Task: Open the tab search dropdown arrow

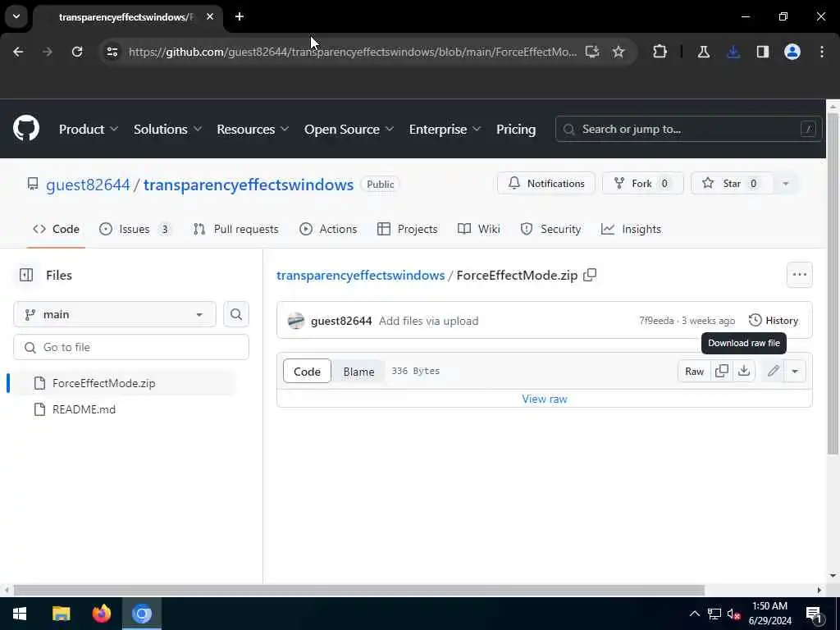Action: pyautogui.click(x=16, y=16)
